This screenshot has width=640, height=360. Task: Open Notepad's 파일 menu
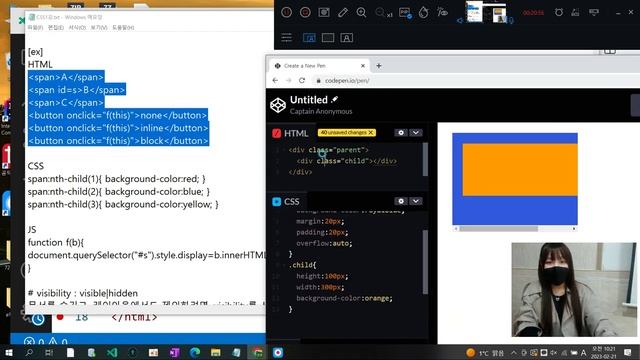pos(35,27)
